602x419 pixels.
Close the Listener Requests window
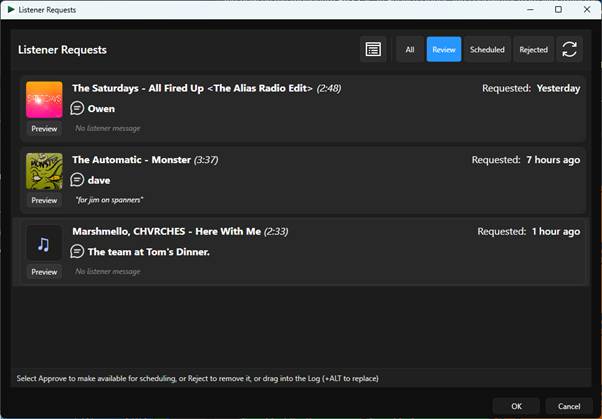coord(587,9)
